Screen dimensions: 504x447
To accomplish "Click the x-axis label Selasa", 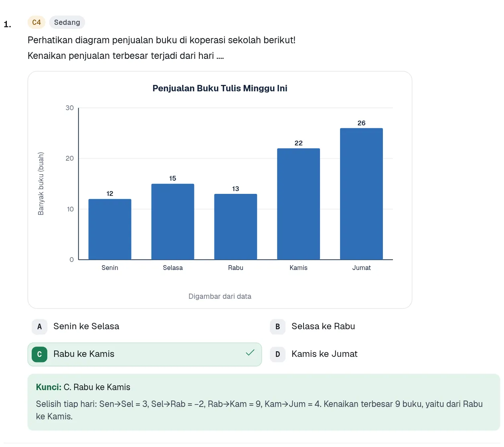I will click(173, 268).
